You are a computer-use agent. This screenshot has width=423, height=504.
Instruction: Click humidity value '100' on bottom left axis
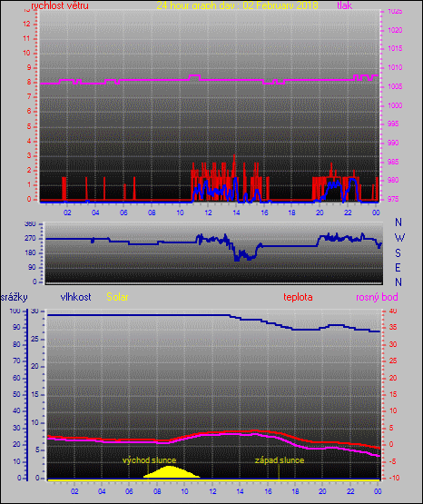[x=15, y=311]
